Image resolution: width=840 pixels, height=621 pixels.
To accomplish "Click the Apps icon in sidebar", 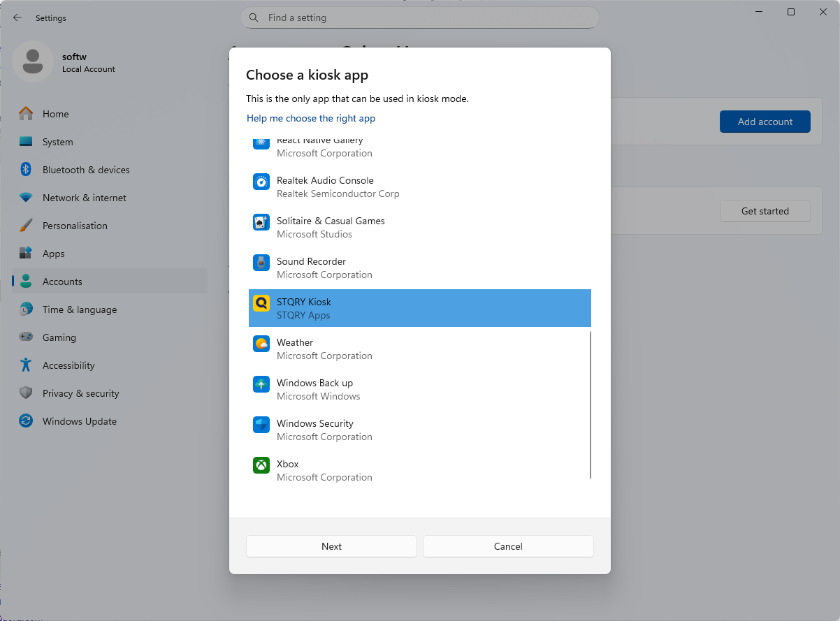I will click(x=26, y=254).
